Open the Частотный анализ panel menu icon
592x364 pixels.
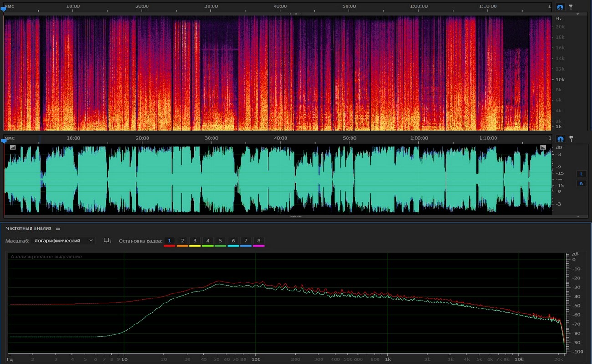pyautogui.click(x=58, y=228)
